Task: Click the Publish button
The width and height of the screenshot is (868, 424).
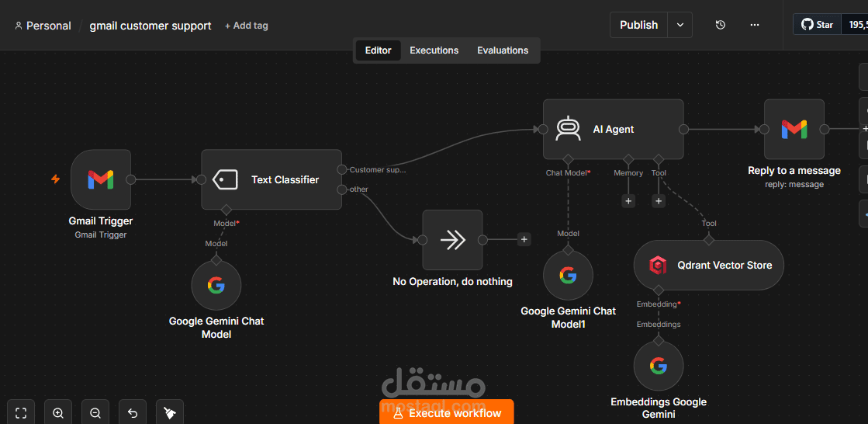Action: [639, 25]
